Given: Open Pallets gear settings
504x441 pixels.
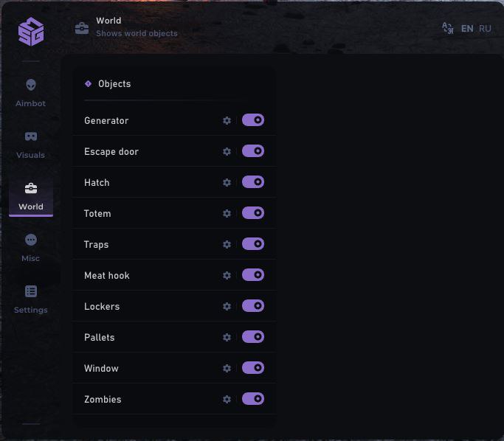Looking at the screenshot, I should [x=227, y=337].
